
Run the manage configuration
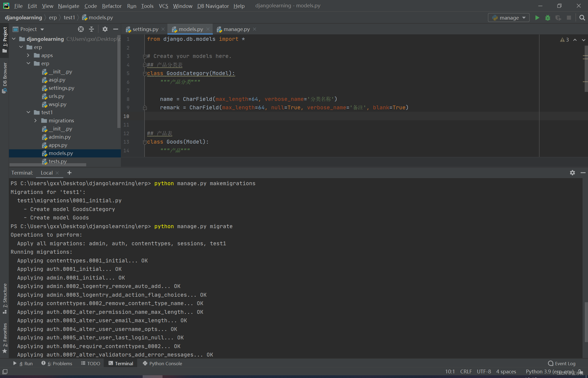click(x=537, y=18)
